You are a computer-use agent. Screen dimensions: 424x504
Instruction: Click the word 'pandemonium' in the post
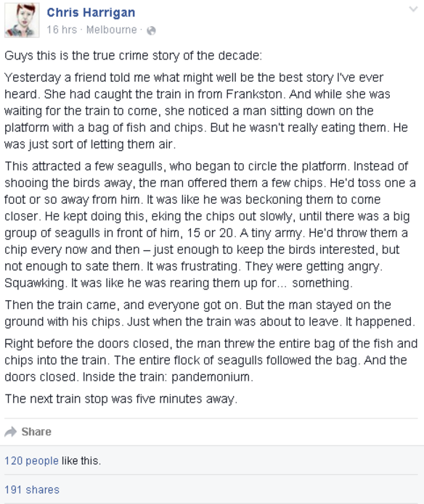[211, 377]
